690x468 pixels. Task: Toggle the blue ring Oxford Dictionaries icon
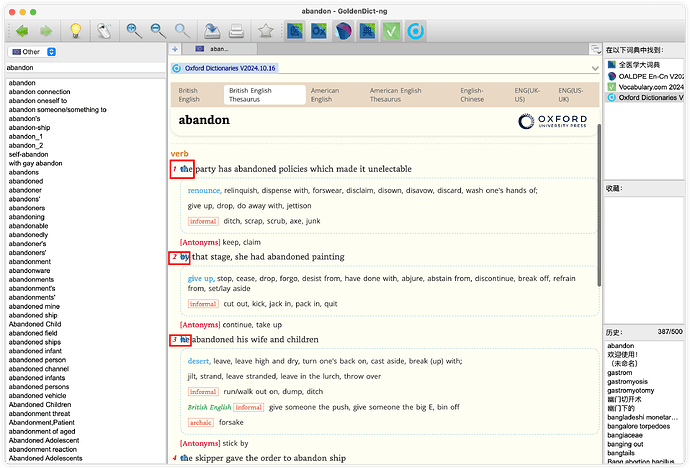[x=415, y=31]
